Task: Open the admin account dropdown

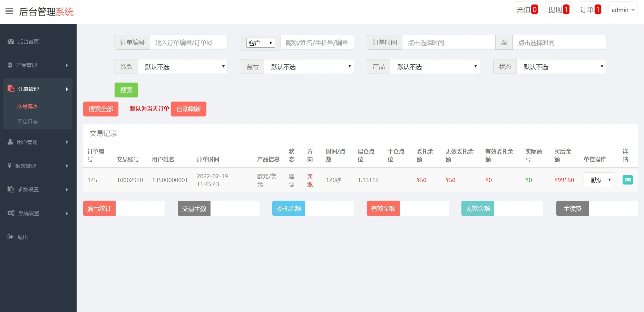Action: tap(622, 10)
